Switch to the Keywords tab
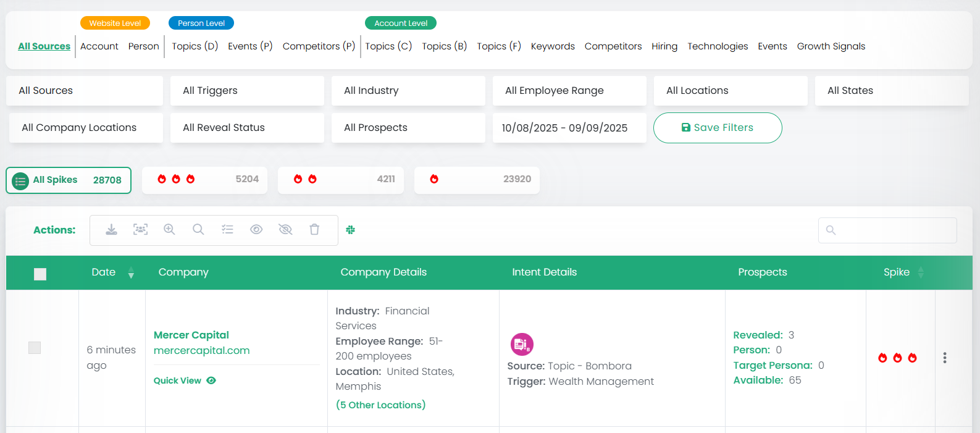Screen dimensions: 980x433 click(553, 46)
